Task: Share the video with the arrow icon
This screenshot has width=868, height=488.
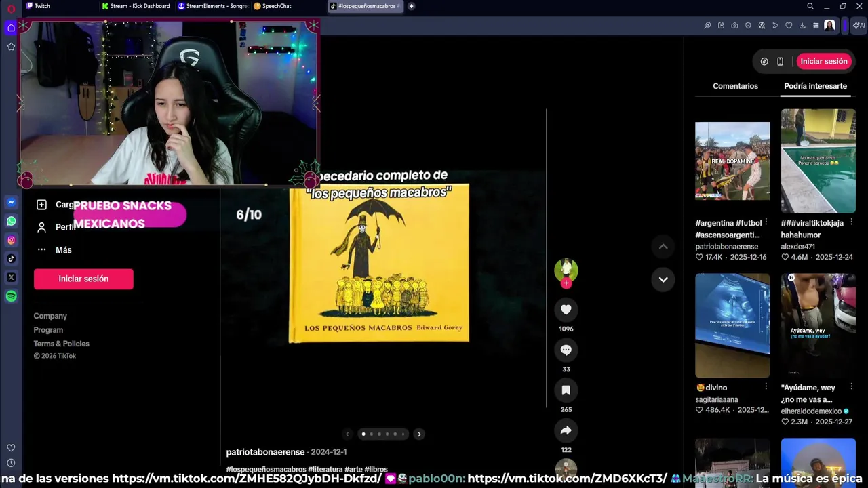Action: point(566,430)
